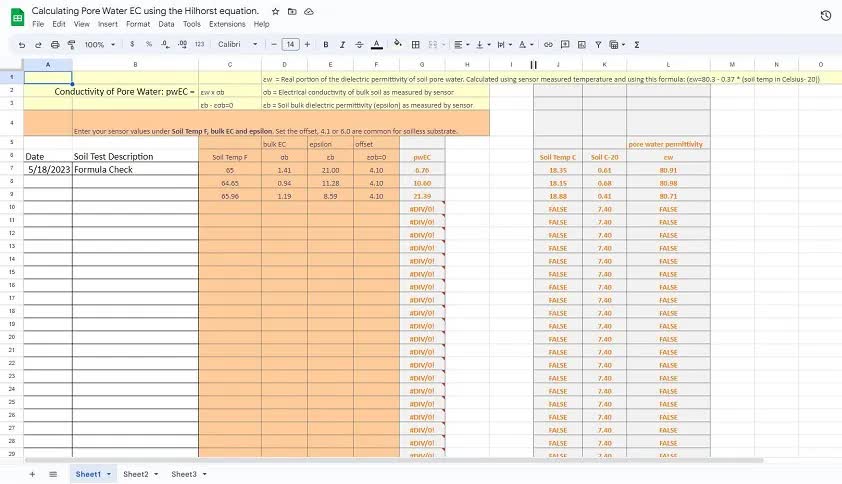Format cell as percent

tap(149, 44)
